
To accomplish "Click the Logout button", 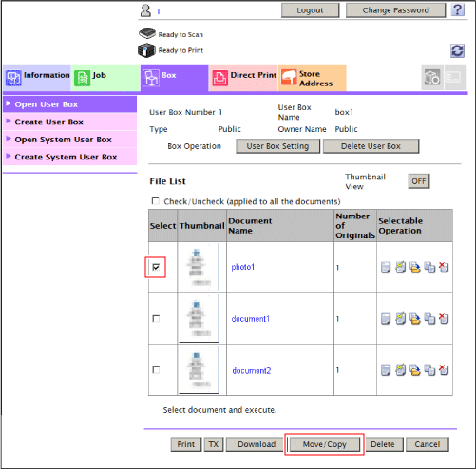I will (x=310, y=10).
